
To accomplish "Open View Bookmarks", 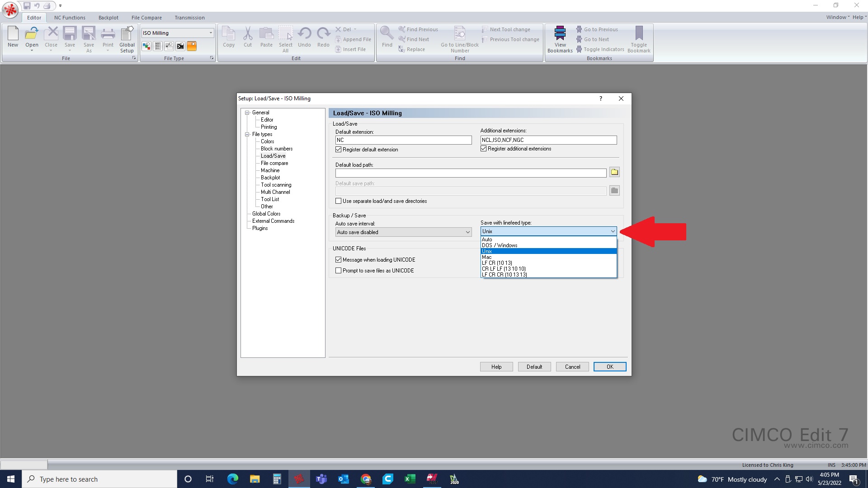I will coord(560,39).
